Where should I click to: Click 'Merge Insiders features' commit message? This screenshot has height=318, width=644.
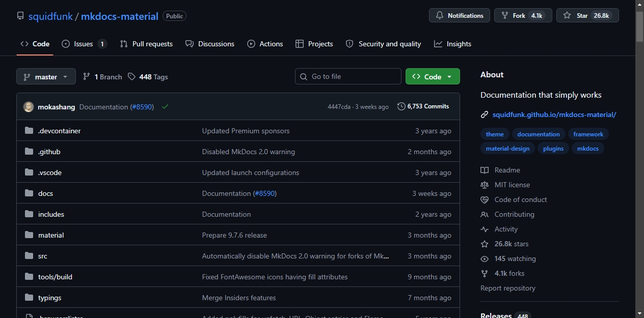pyautogui.click(x=239, y=298)
